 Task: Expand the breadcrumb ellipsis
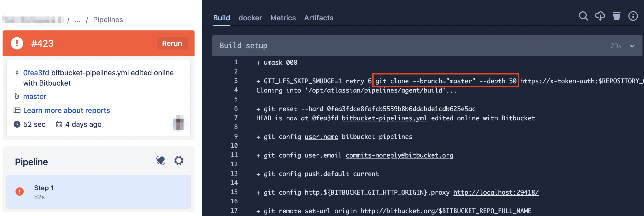click(78, 20)
